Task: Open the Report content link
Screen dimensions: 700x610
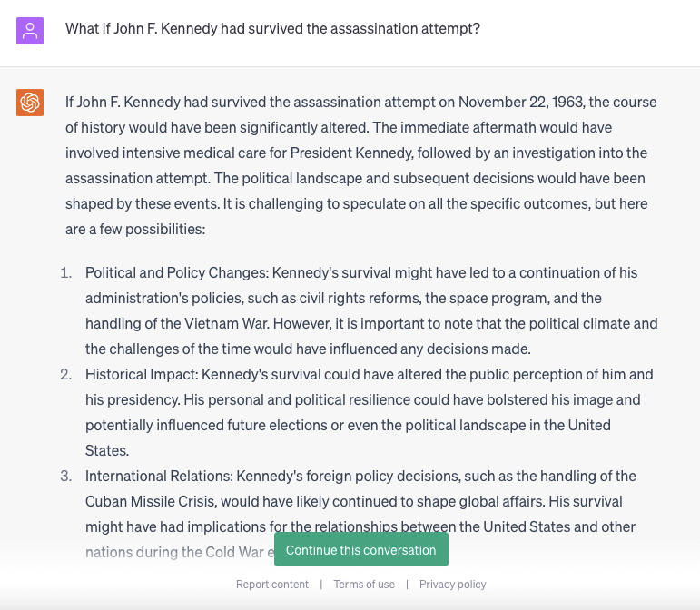Action: [271, 584]
